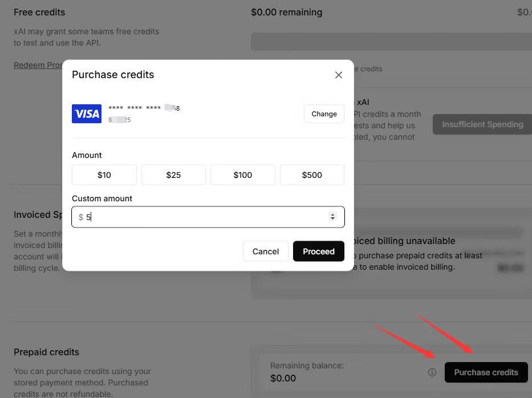Image resolution: width=532 pixels, height=398 pixels.
Task: Open the Redeem Promo link
Action: point(38,65)
